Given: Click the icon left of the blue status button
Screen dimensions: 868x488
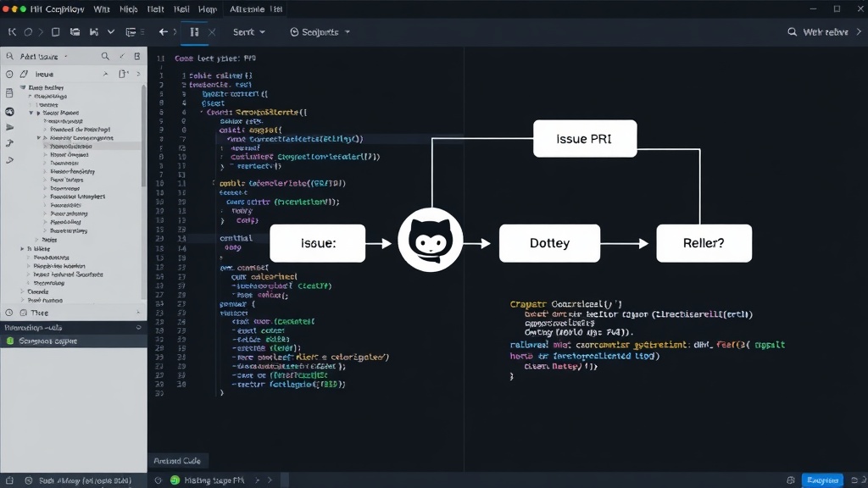Looking at the screenshot, I should tap(791, 480).
